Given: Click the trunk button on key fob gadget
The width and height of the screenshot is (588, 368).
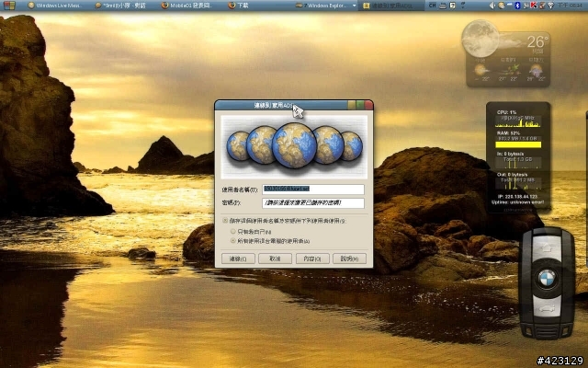Looking at the screenshot, I should click(547, 309).
